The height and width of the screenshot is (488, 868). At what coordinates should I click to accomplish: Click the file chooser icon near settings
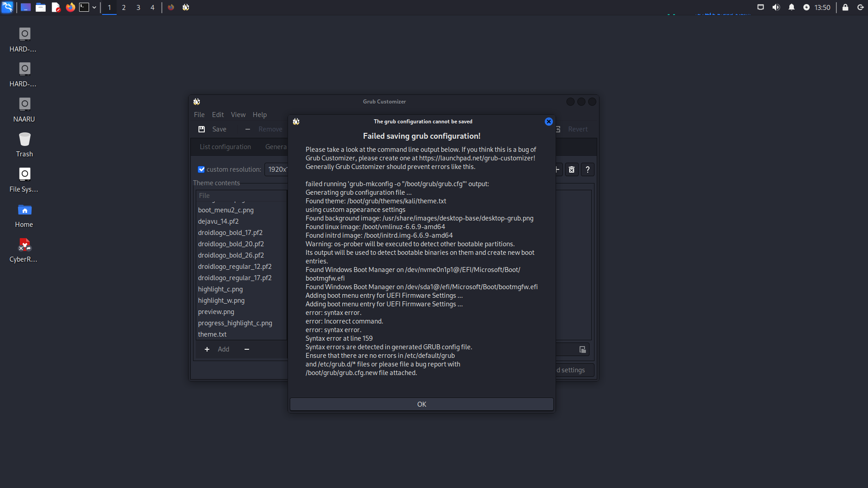pyautogui.click(x=582, y=349)
